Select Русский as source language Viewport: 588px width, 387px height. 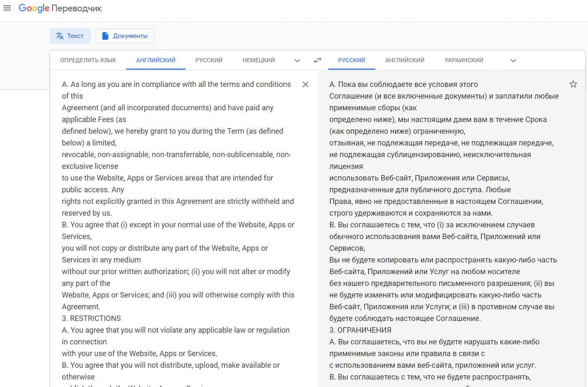coord(209,60)
